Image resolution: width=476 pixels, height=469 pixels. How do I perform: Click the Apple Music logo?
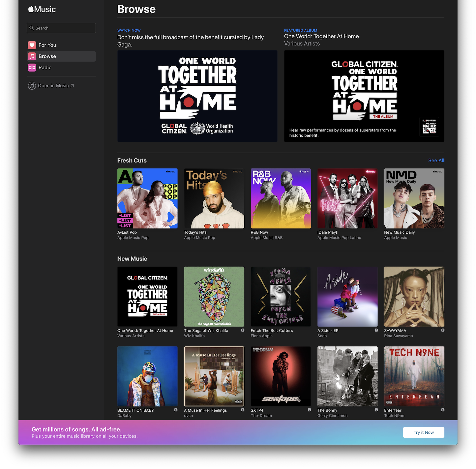[x=42, y=9]
